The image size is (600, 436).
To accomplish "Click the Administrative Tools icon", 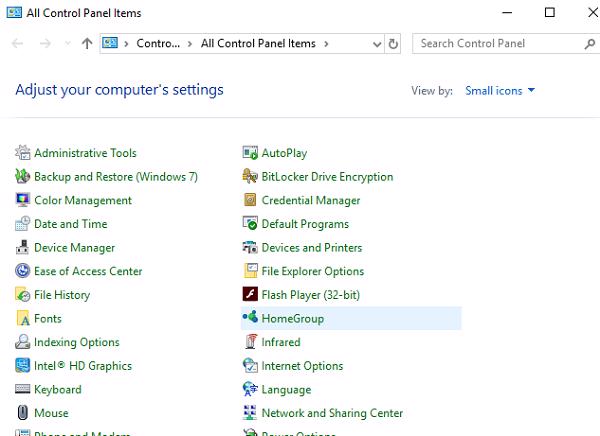I will pyautogui.click(x=24, y=153).
